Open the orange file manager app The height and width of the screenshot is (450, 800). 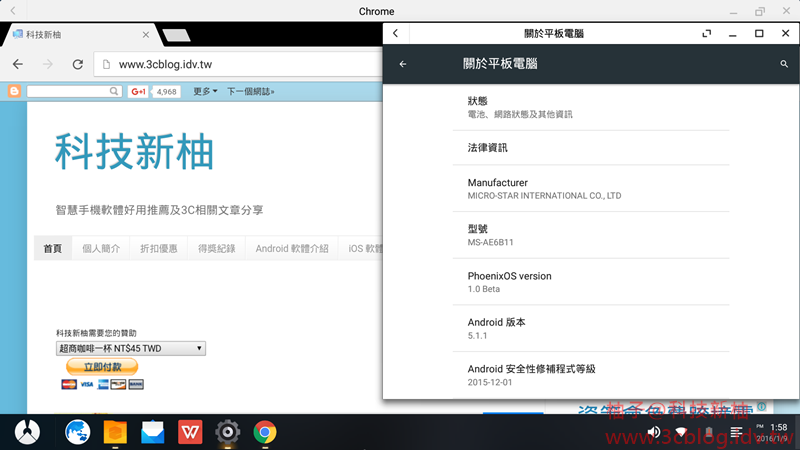point(115,432)
